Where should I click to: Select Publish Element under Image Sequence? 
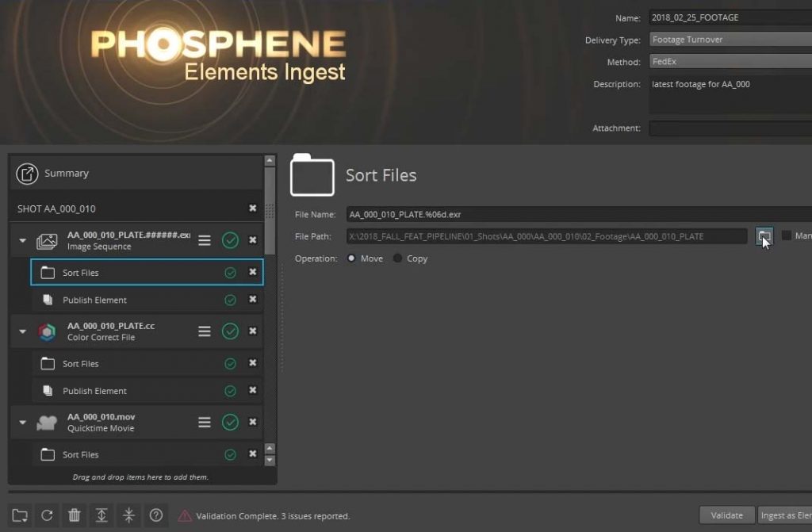(147, 300)
